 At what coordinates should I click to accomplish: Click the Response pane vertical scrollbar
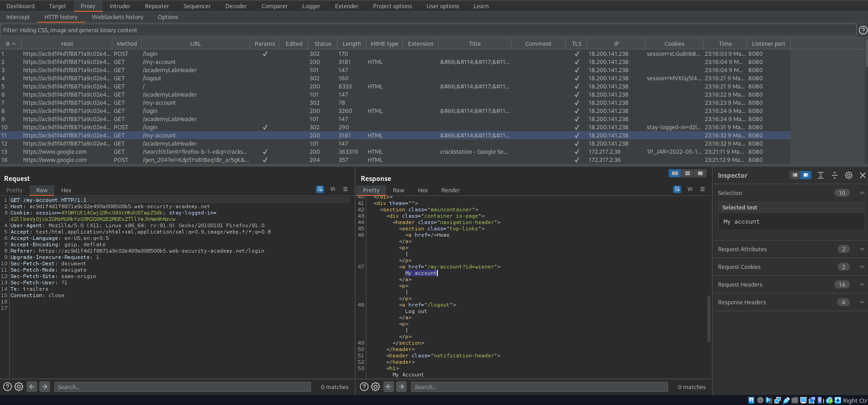click(709, 318)
